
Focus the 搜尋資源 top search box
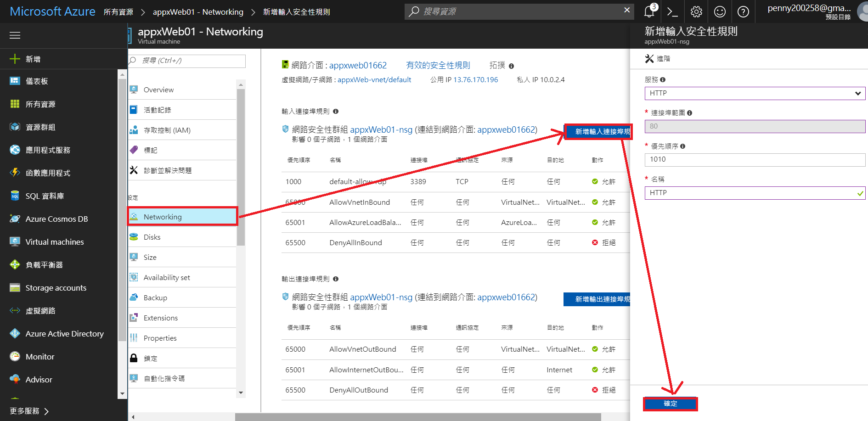click(519, 11)
